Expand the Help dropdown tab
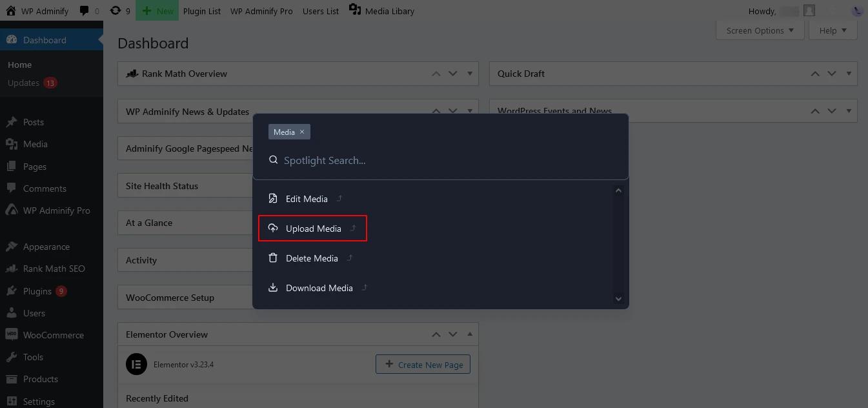The height and width of the screenshot is (408, 868). click(833, 30)
